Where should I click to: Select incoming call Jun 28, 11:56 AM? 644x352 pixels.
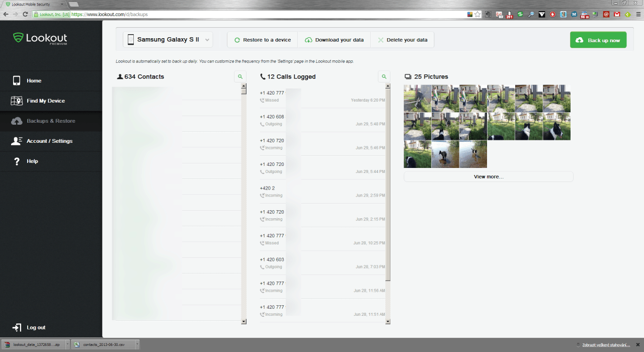[x=323, y=287]
